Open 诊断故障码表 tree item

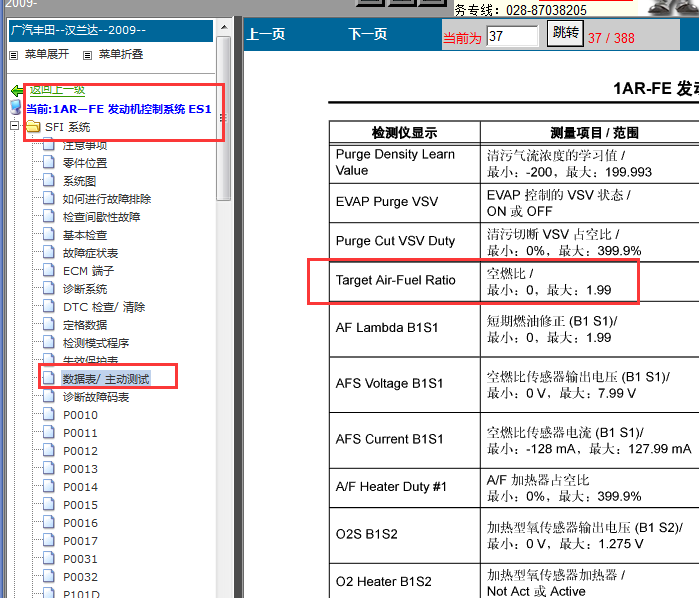click(96, 397)
